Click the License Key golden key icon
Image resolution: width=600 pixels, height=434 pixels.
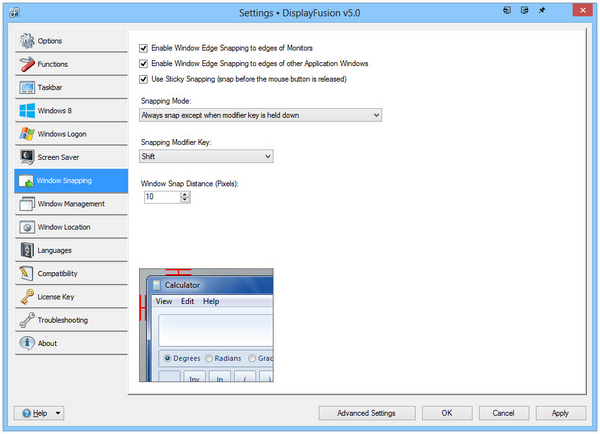coord(27,297)
